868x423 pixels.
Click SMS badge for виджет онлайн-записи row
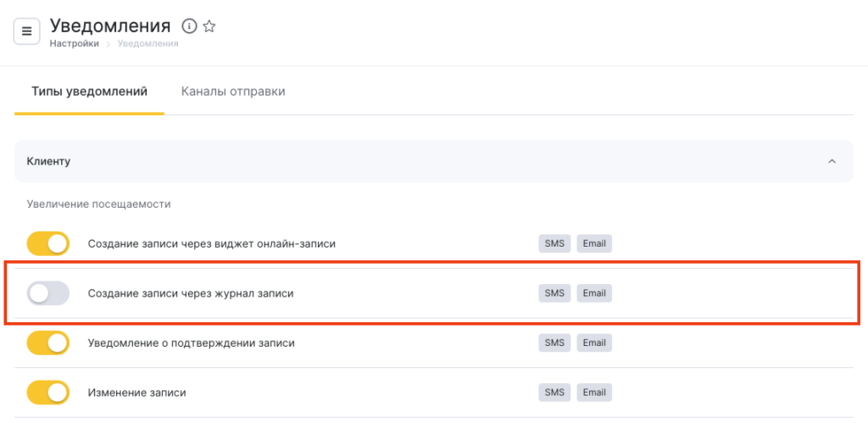coord(554,244)
